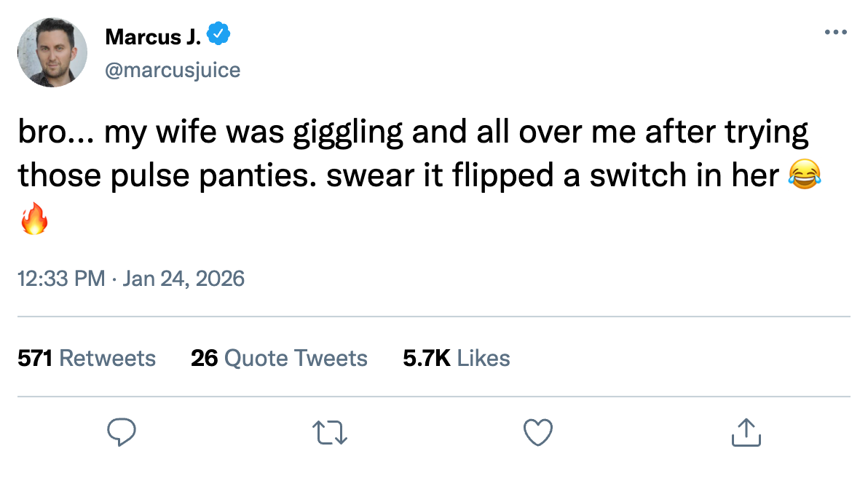
Task: Open Marcus J. profile avatar photo
Action: click(52, 52)
